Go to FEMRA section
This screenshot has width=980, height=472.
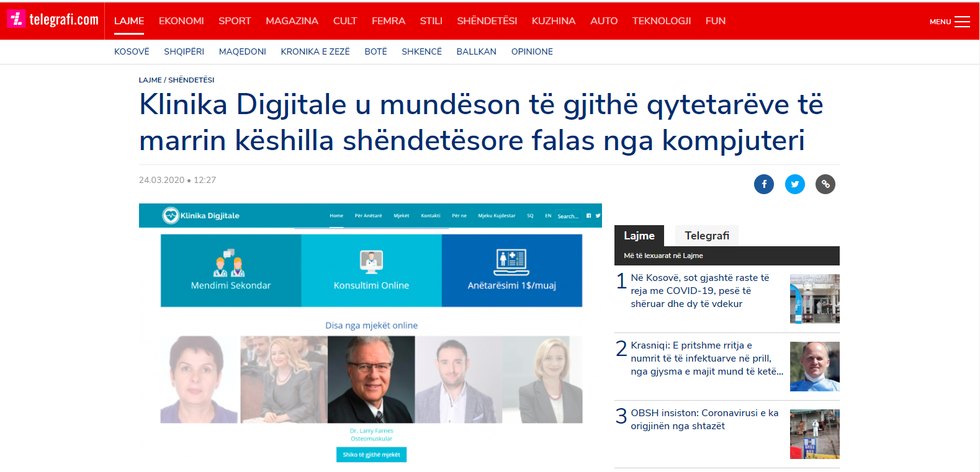point(389,21)
